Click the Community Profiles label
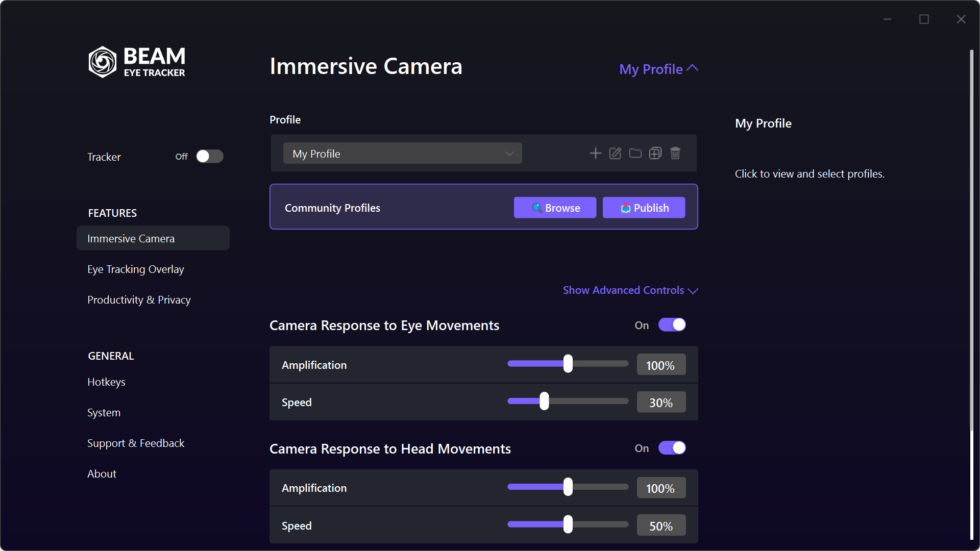980x551 pixels. (x=332, y=208)
